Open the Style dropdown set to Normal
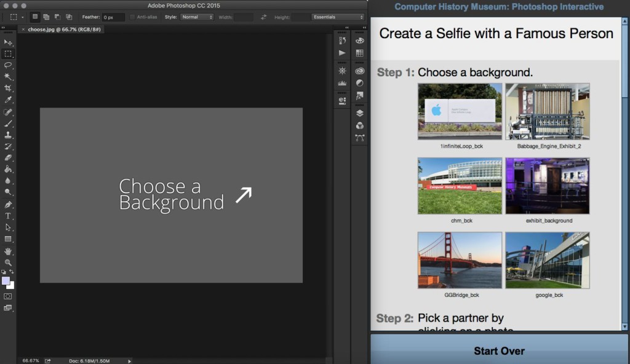 click(197, 17)
